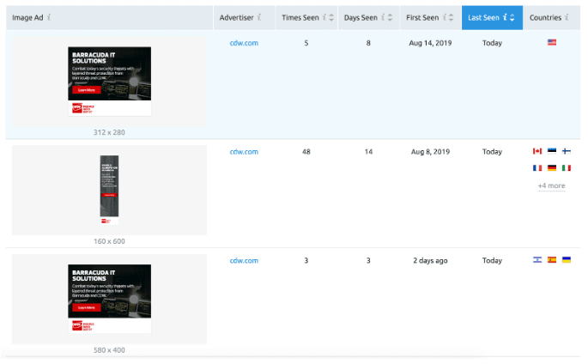Click the 580 x 400 size label
Viewport: 588px width, 364px height.
(109, 350)
